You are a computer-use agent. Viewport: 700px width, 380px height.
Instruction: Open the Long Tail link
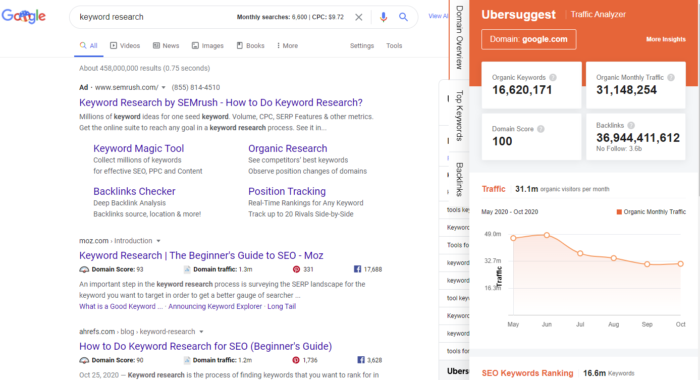[x=281, y=306]
